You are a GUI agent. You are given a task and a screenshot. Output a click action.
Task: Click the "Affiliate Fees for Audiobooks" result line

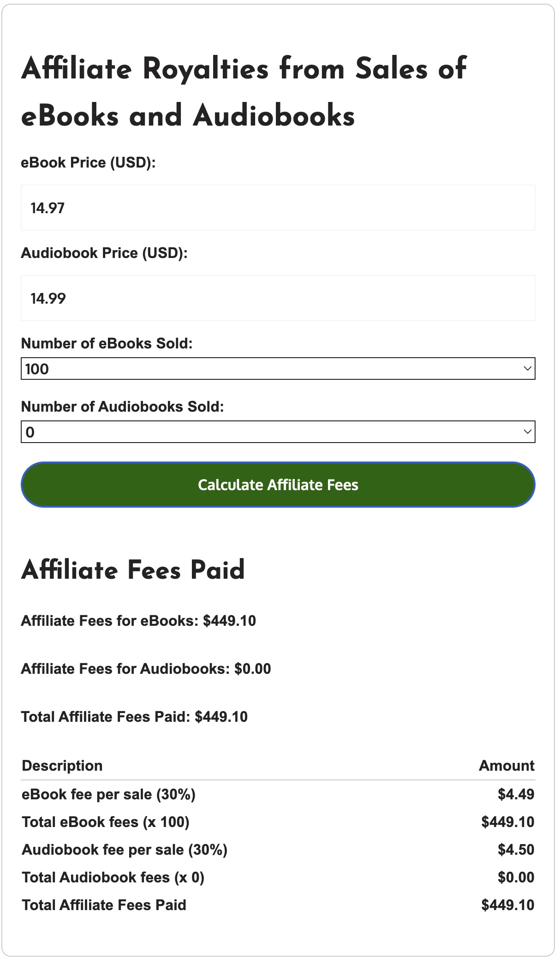click(146, 669)
